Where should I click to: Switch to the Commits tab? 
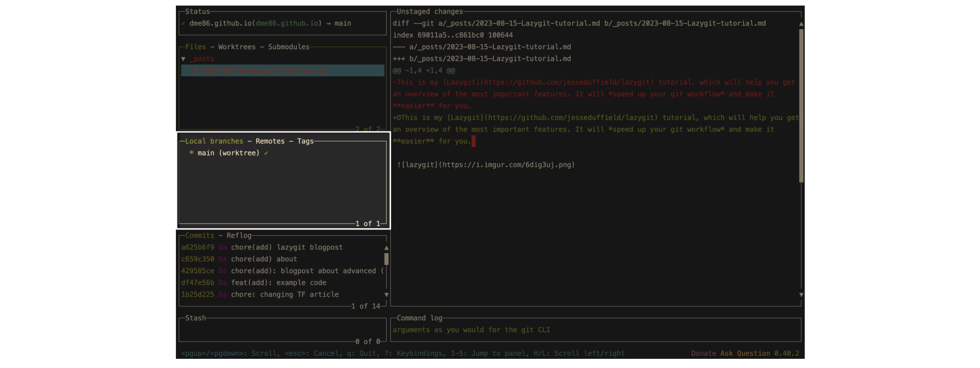point(199,236)
